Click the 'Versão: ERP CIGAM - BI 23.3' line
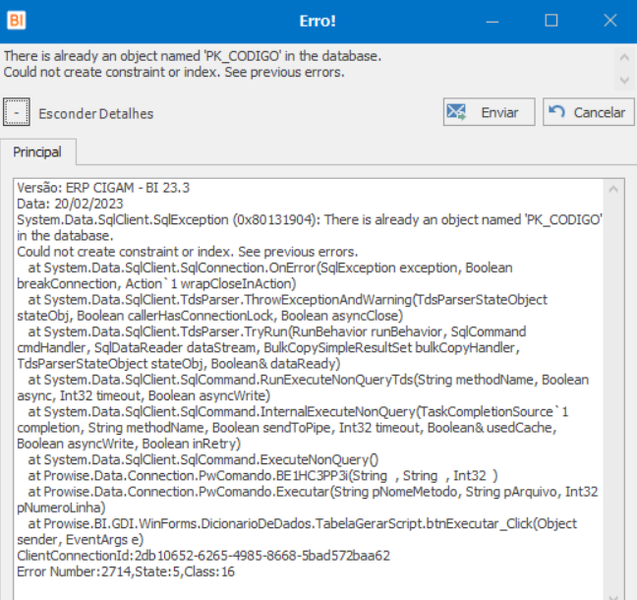Image resolution: width=637 pixels, height=600 pixels. click(x=103, y=188)
